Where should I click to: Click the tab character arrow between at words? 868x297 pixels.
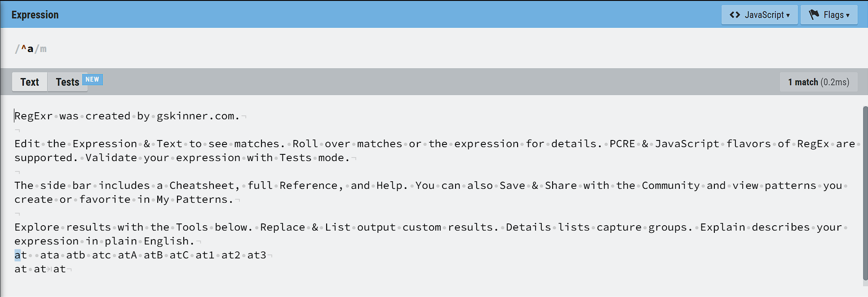tap(49, 269)
